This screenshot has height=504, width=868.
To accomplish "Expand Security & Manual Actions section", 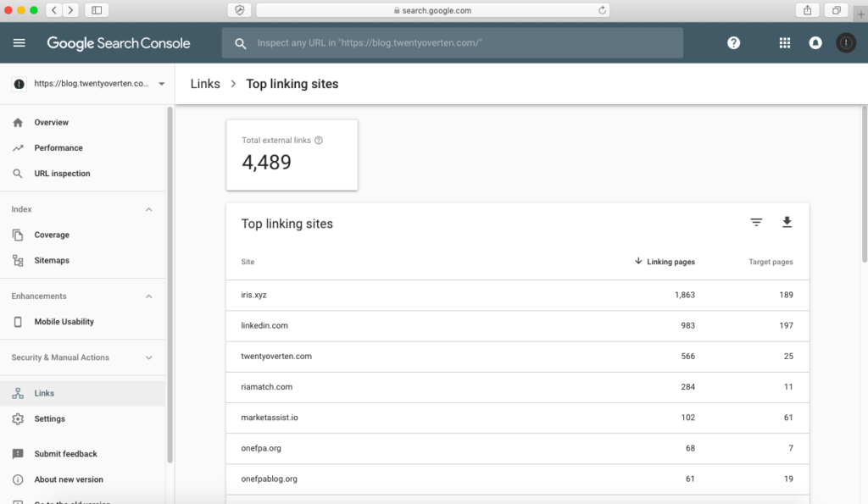I will (149, 357).
